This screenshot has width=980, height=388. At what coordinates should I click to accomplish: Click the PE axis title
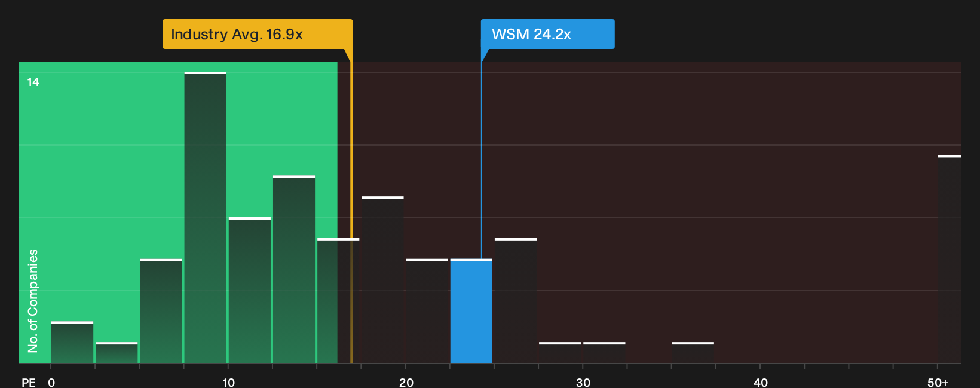[28, 382]
